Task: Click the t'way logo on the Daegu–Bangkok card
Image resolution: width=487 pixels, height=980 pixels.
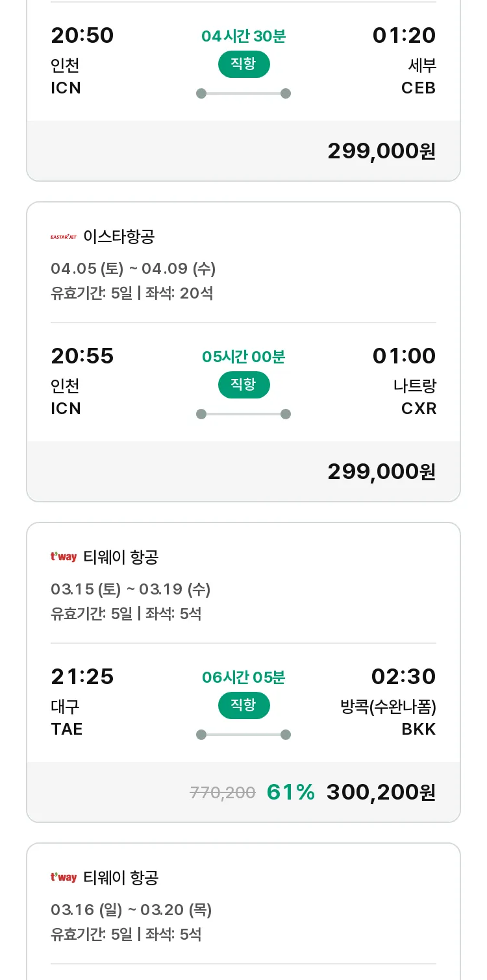Action: click(64, 557)
